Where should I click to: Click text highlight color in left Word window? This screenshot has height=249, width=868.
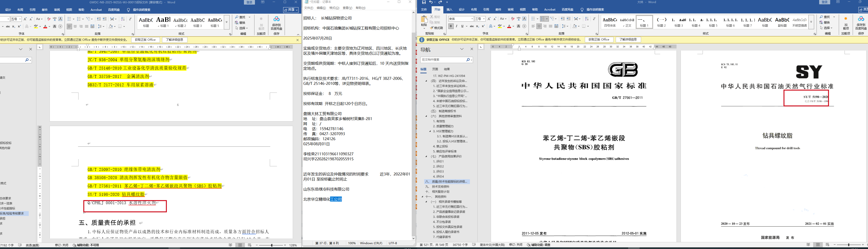36,26
